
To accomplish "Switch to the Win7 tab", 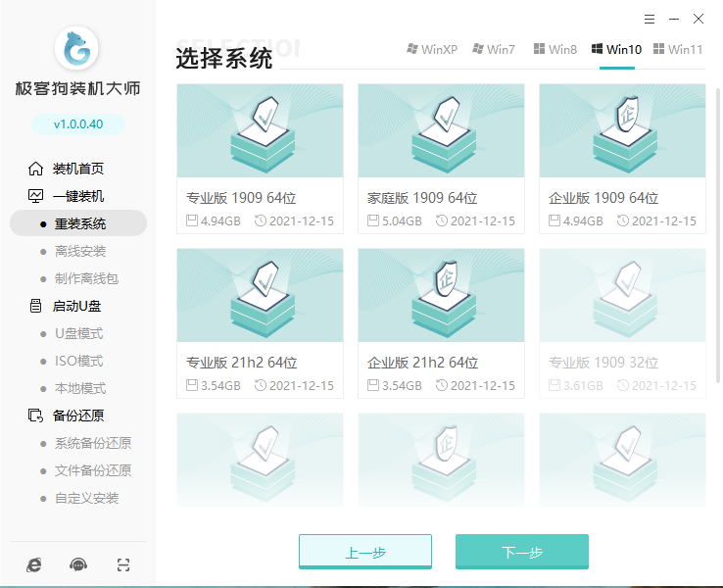I will tap(494, 50).
